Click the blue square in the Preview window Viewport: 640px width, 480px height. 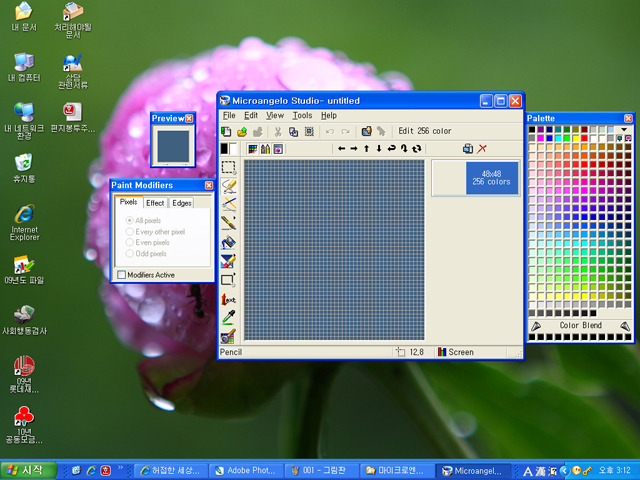point(173,147)
